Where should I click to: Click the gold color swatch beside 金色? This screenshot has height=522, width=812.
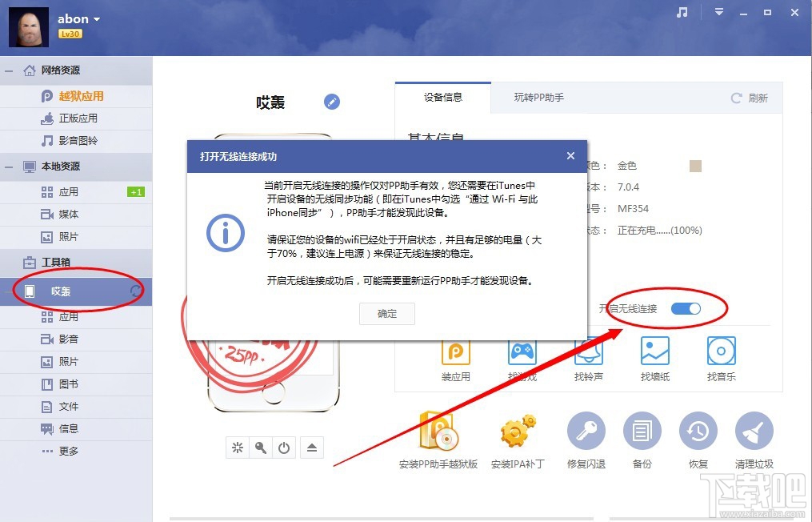click(694, 165)
